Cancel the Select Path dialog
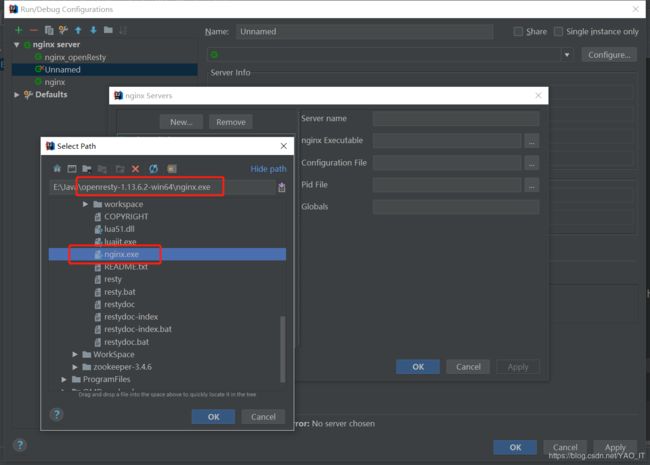Viewport: 650px width, 465px height. tap(263, 417)
